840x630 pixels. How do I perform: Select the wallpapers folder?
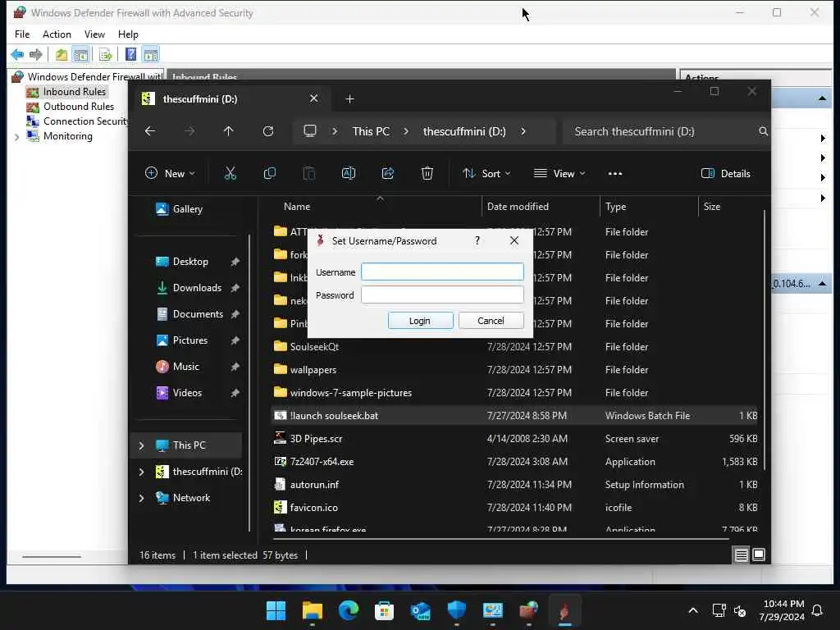[515, 370]
